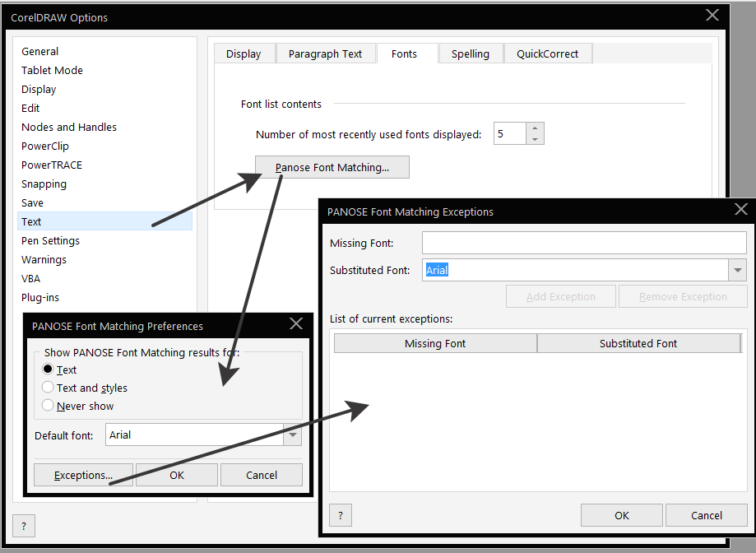Open the Exceptions button in Preferences
This screenshot has width=756, height=553.
[83, 475]
